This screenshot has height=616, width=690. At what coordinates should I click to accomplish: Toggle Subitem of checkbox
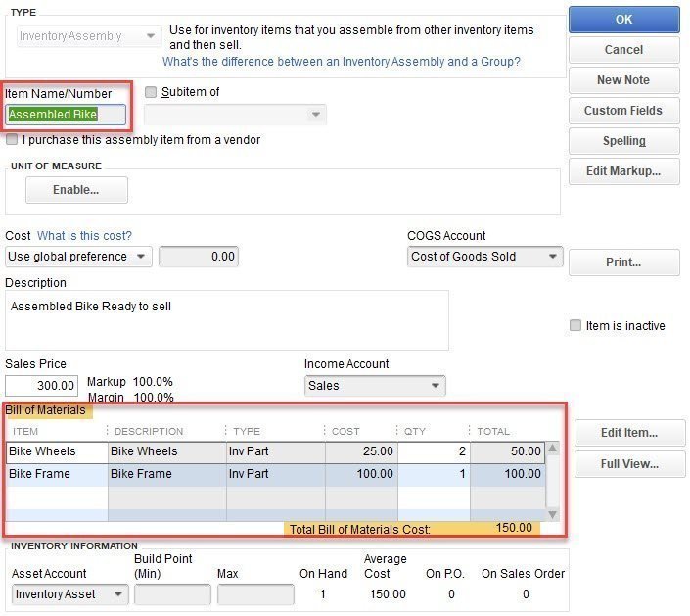pyautogui.click(x=151, y=92)
